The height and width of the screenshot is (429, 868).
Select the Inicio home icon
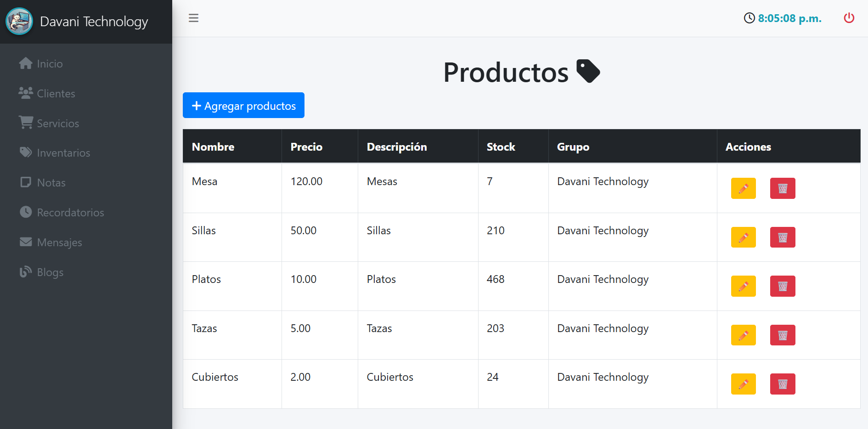tap(26, 63)
